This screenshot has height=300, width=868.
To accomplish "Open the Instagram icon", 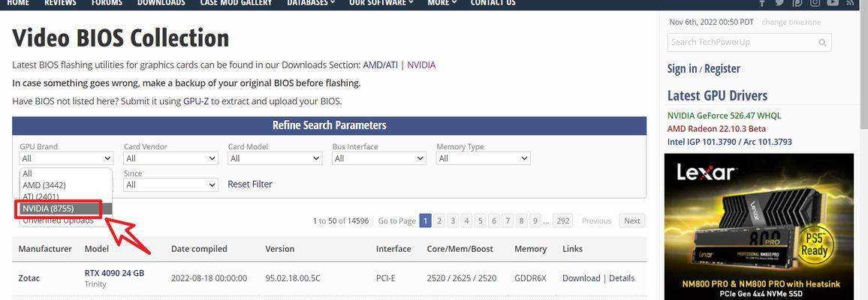I will pos(815,3).
